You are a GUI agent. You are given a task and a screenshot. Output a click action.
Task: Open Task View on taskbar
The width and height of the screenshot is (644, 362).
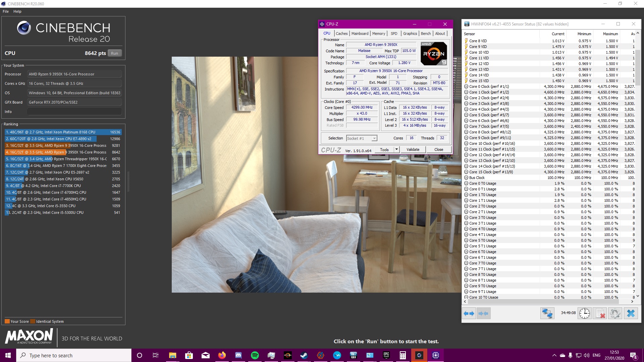point(156,355)
